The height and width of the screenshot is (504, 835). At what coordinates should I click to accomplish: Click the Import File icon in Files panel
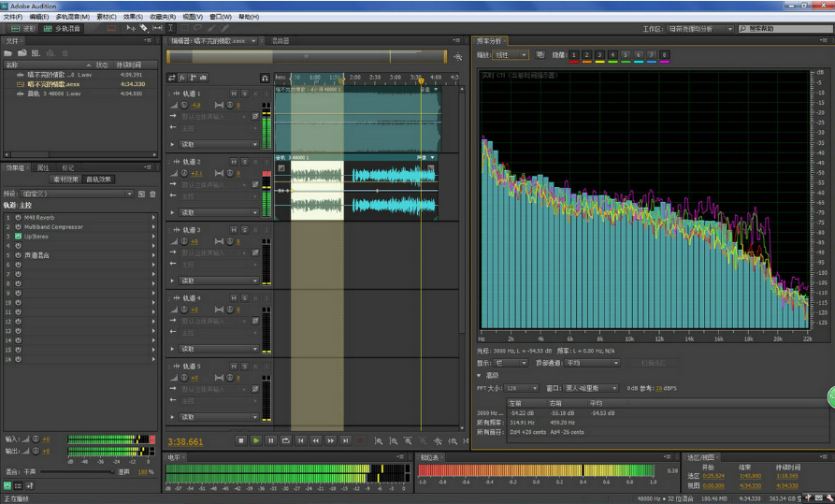[x=22, y=52]
